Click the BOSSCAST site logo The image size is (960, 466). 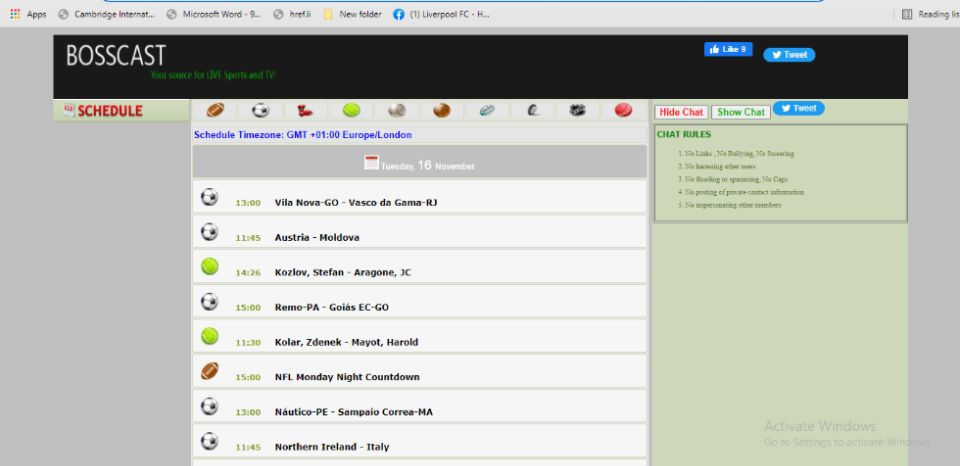click(116, 56)
